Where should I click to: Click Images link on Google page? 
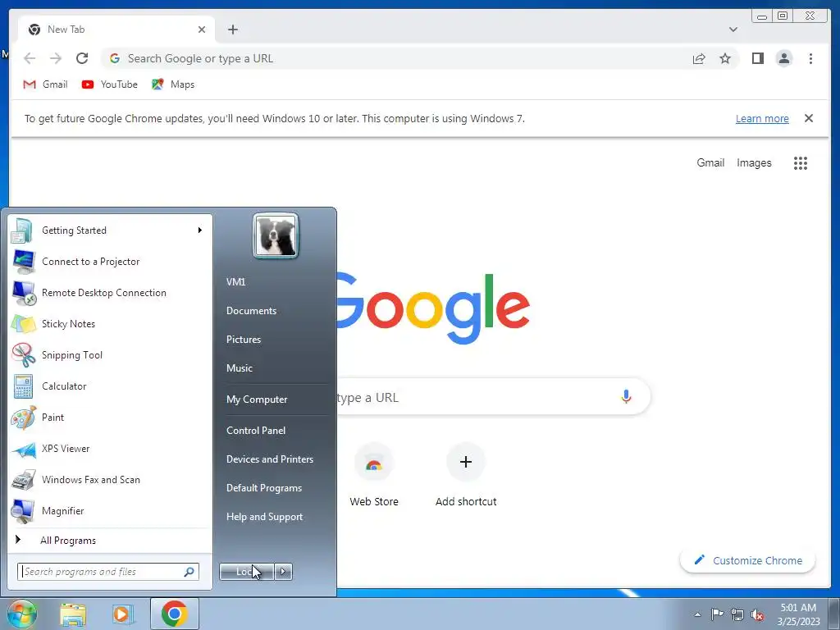754,163
